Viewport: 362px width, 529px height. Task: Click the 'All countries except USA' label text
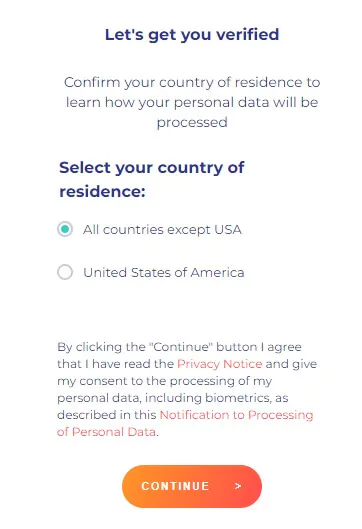162,230
